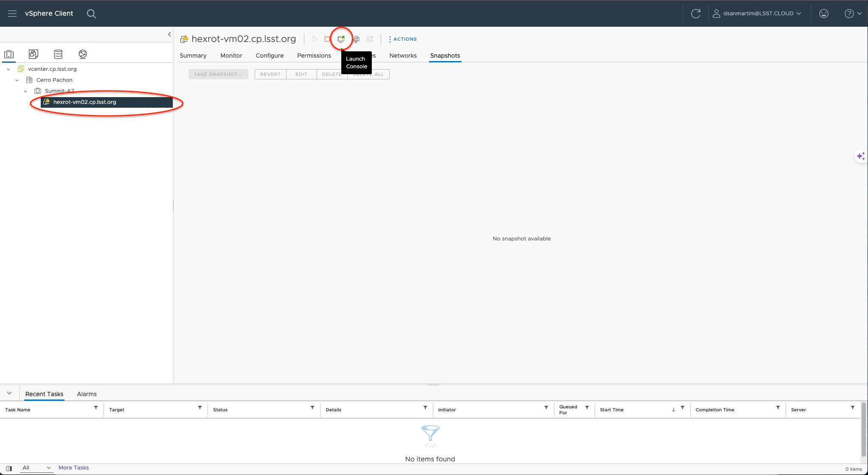Filter the Target column

(200, 408)
